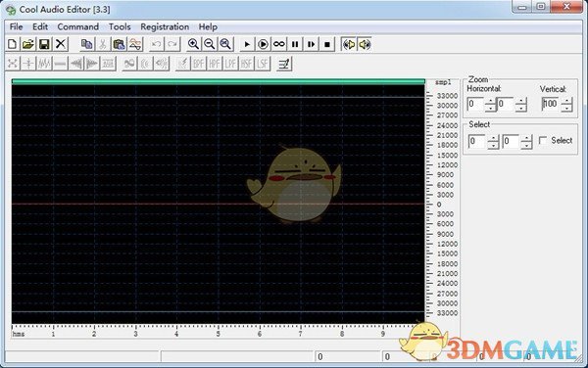The image size is (588, 368).
Task: Open the File menu
Action: coord(16,27)
